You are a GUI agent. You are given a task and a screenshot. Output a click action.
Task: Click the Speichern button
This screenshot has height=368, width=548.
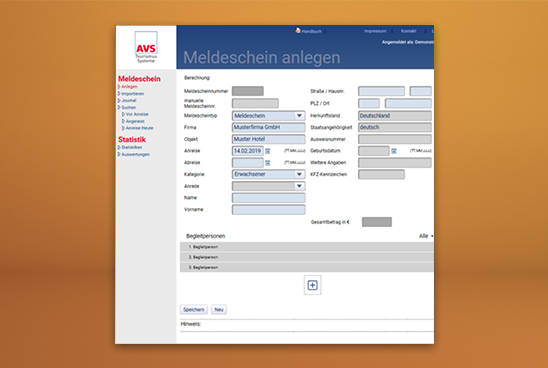pyautogui.click(x=194, y=310)
